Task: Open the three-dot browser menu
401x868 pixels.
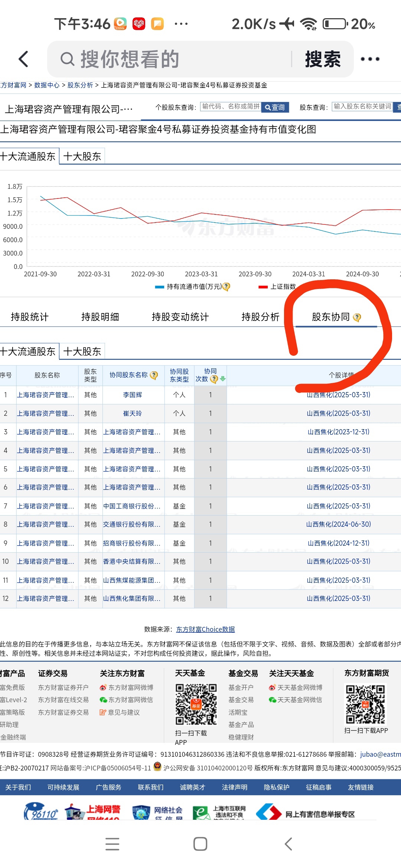Action: tap(370, 59)
